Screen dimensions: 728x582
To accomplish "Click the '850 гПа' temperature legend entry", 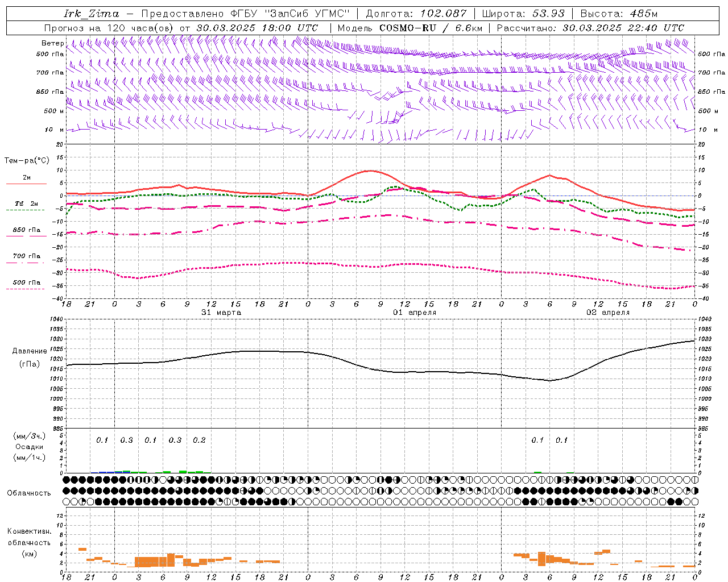I will pos(26,230).
